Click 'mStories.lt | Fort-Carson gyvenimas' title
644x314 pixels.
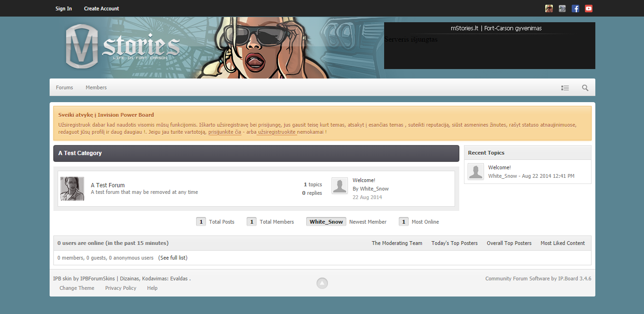(x=496, y=28)
